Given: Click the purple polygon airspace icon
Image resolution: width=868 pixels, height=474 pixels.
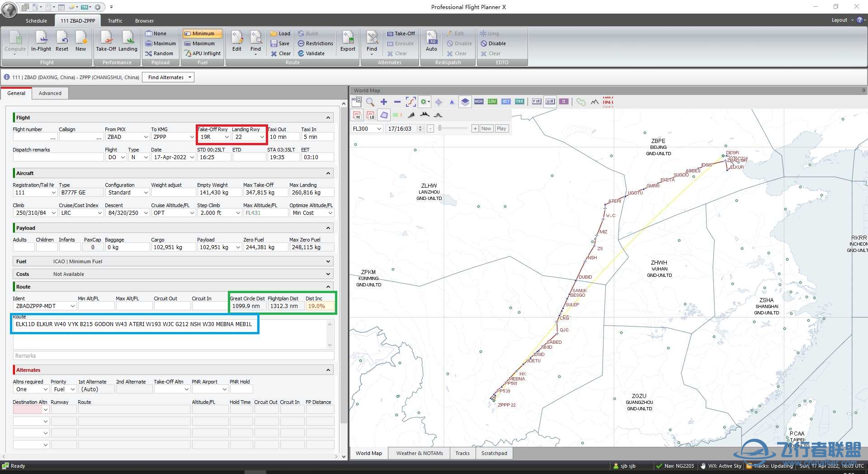Looking at the screenshot, I should pos(384,115).
